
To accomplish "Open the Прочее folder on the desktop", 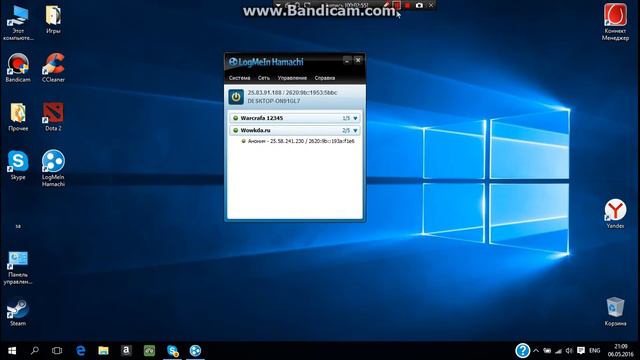I will (18, 117).
